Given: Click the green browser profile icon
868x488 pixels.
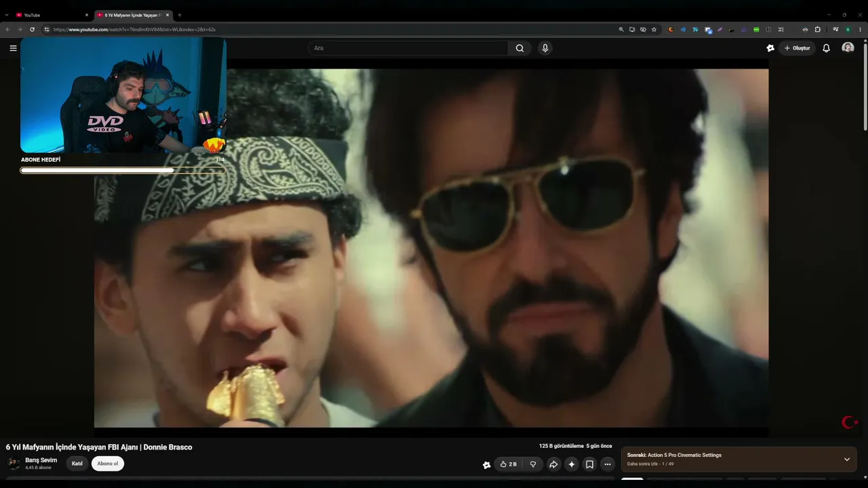Looking at the screenshot, I should tap(848, 29).
